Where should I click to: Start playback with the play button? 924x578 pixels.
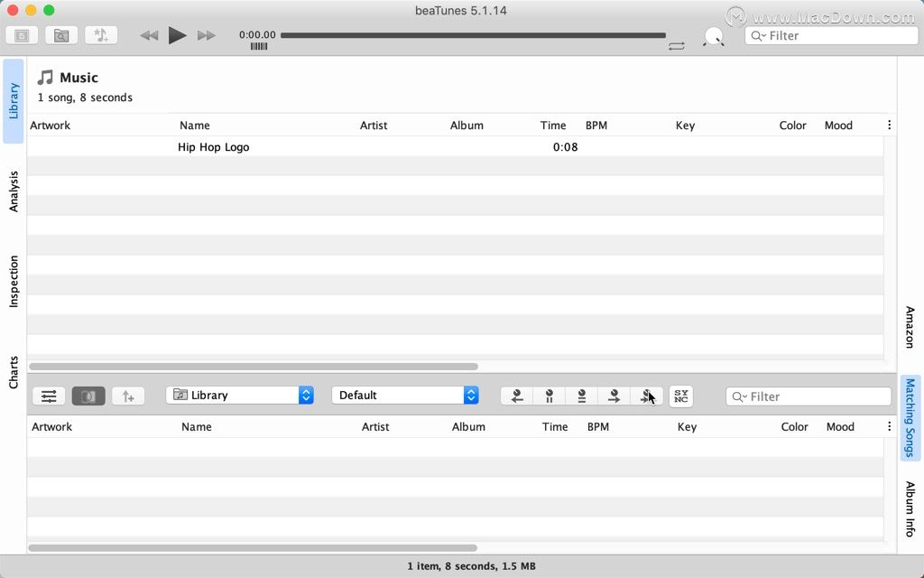click(177, 35)
